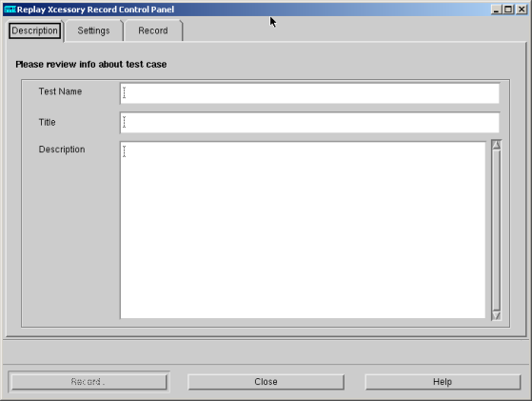Click inside the Description text area

[x=303, y=231]
